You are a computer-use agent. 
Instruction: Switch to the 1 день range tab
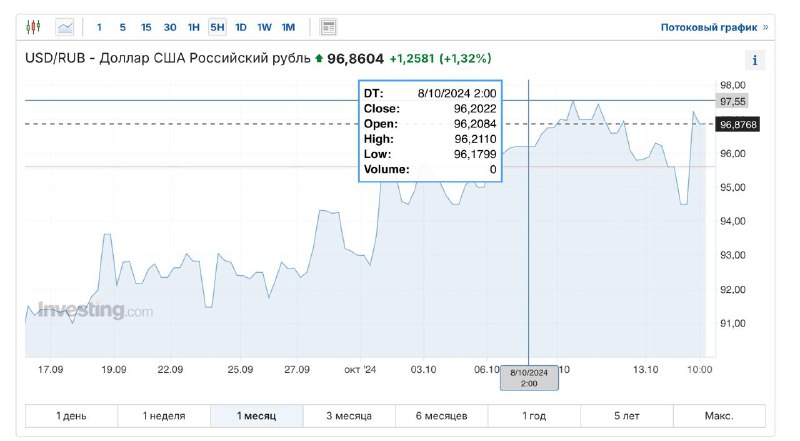pos(71,415)
